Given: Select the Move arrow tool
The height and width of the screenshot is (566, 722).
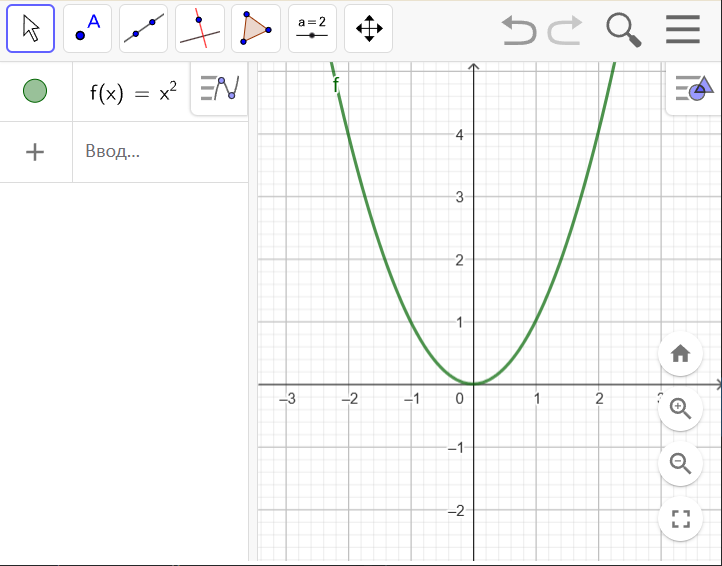Looking at the screenshot, I should (31, 29).
